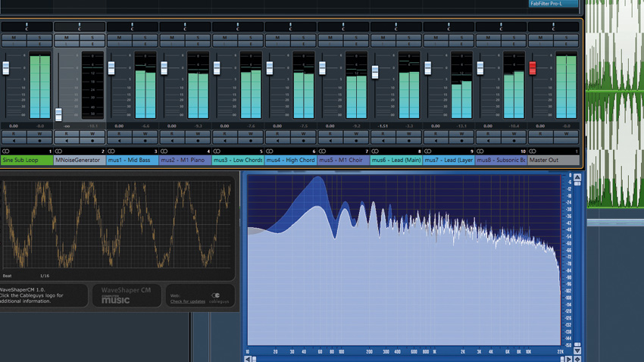Select the Sine Sub Loop channel name

point(27,160)
